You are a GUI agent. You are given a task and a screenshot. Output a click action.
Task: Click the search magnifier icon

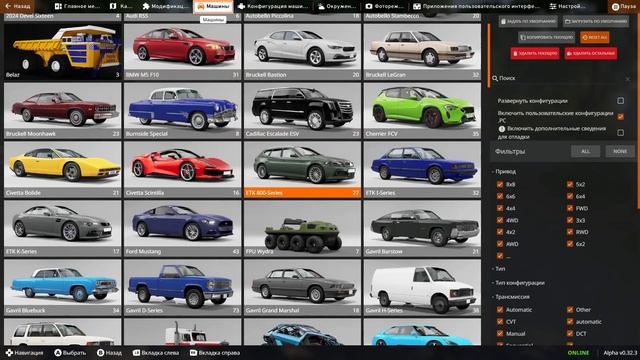(x=495, y=78)
